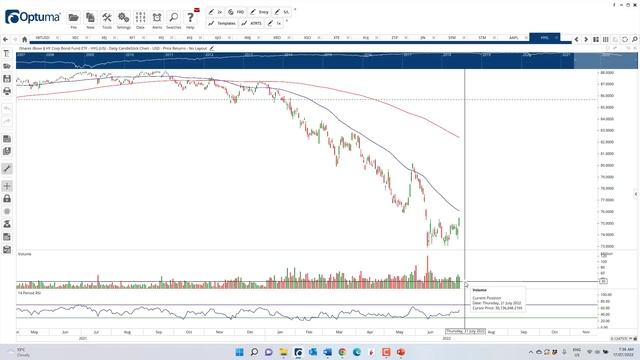Show next tabs with right chevron
This screenshot has width=640, height=360.
pos(586,39)
